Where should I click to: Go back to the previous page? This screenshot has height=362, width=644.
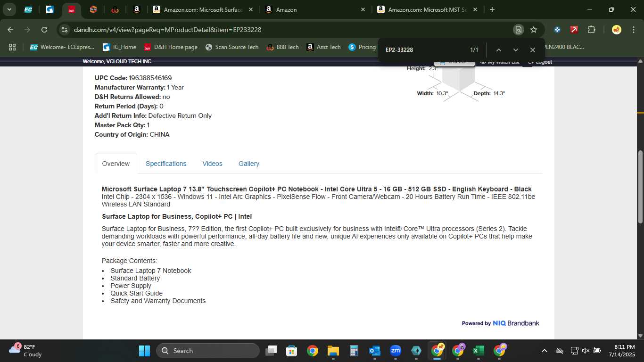coord(10,30)
